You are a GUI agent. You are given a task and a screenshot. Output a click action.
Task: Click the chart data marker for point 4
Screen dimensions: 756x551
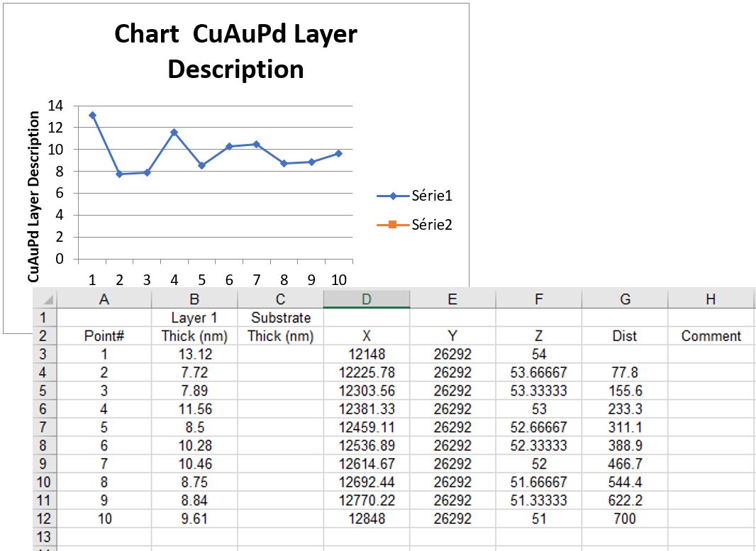(174, 132)
